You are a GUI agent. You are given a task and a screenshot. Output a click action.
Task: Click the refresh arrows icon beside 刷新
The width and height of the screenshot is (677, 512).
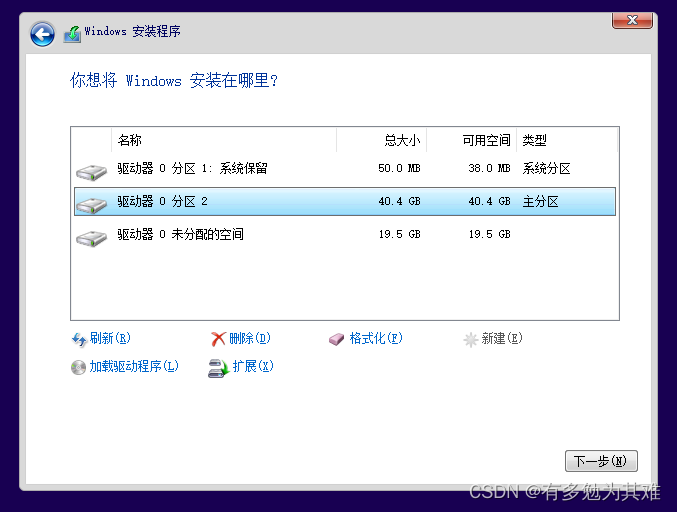[79, 339]
